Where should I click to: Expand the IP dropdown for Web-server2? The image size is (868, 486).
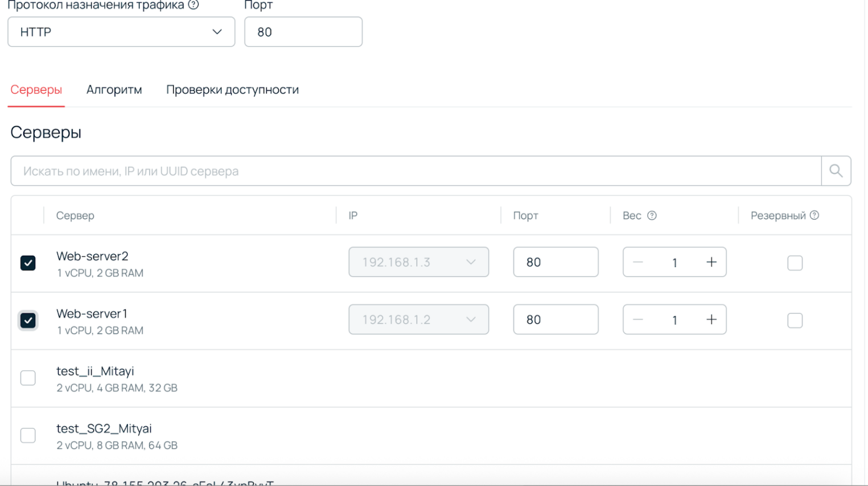418,262
